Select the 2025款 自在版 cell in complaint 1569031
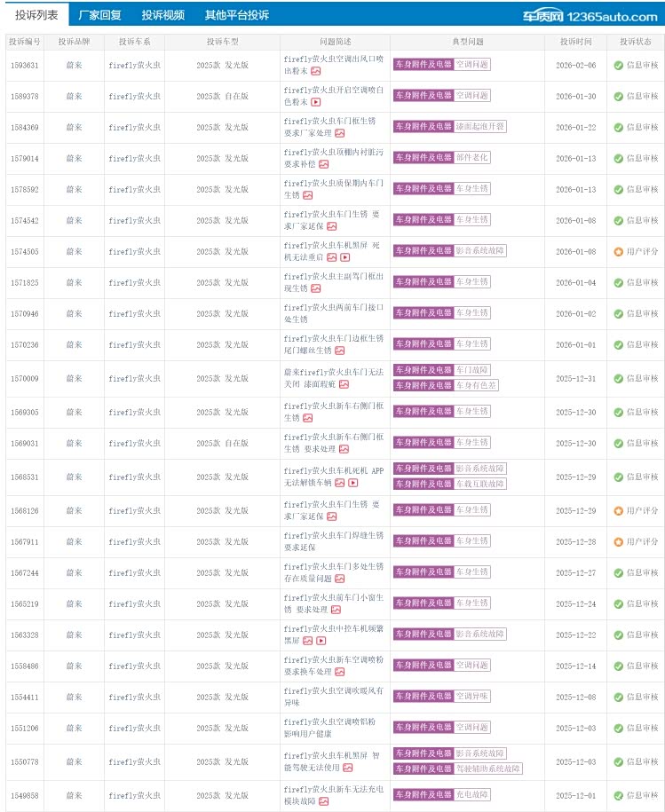The height and width of the screenshot is (812, 665). 222,444
